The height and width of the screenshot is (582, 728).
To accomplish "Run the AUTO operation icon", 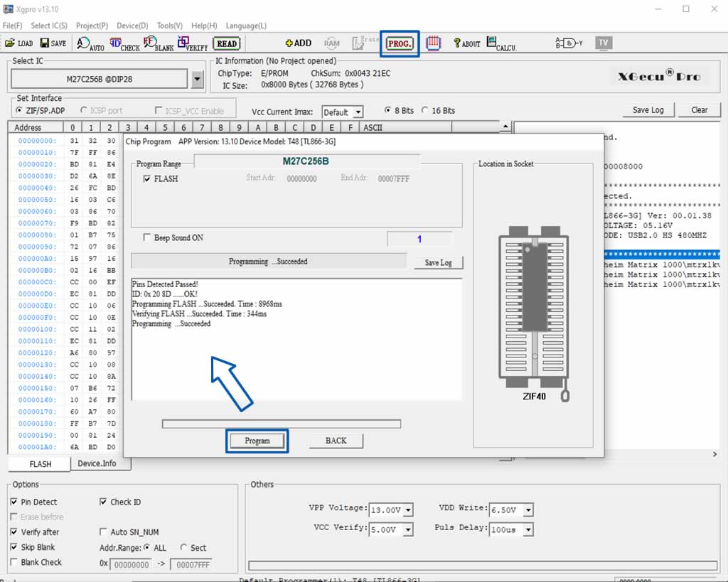I will click(90, 43).
